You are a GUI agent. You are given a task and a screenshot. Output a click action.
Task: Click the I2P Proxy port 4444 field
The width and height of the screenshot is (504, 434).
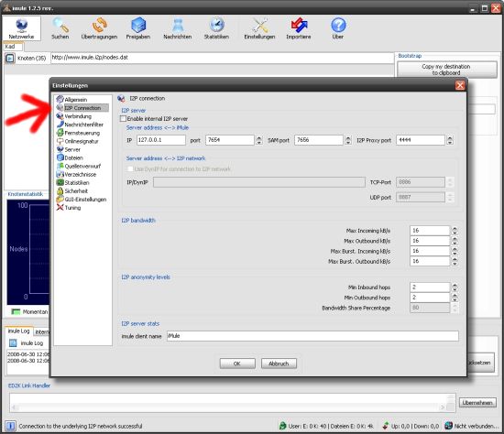tap(421, 140)
